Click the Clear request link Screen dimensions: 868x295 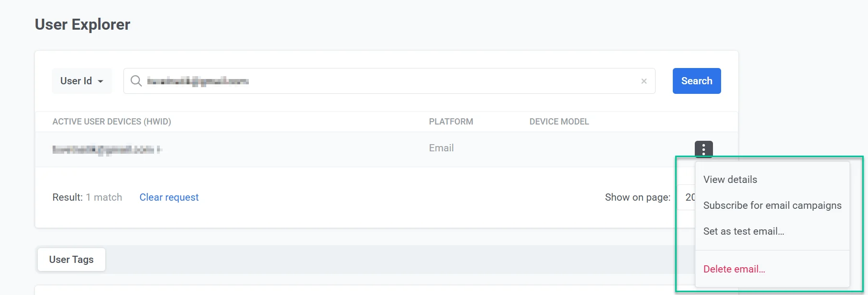(169, 197)
